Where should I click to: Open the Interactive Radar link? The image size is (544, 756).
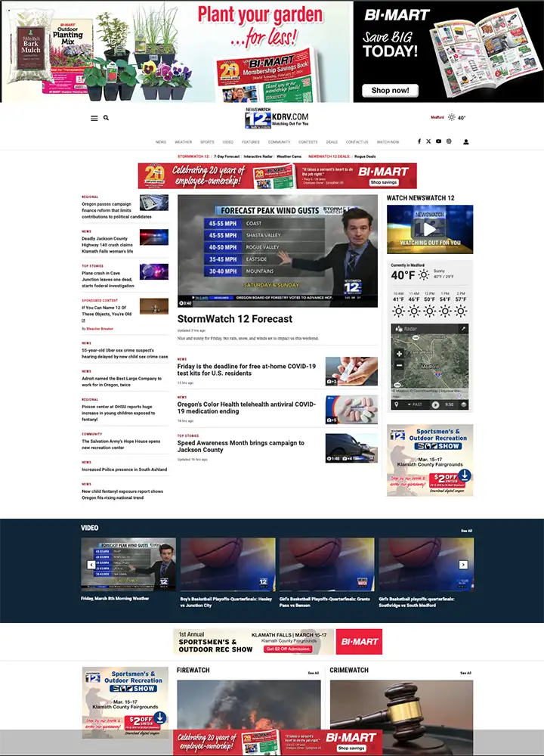258,156
